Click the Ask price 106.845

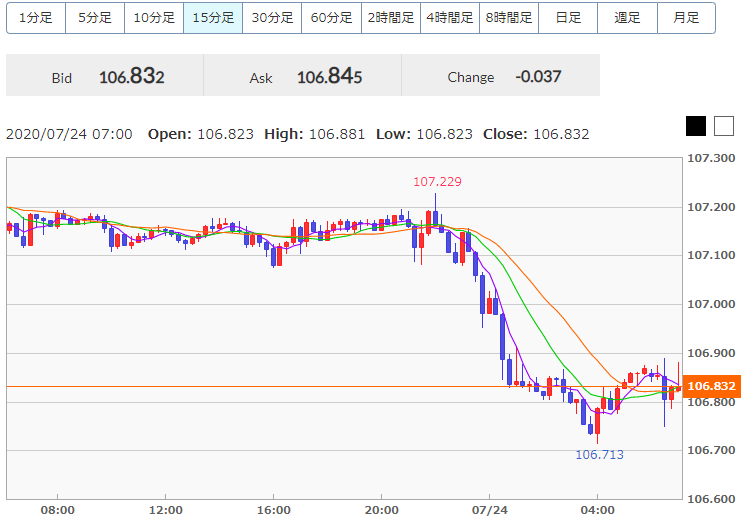[x=329, y=76]
